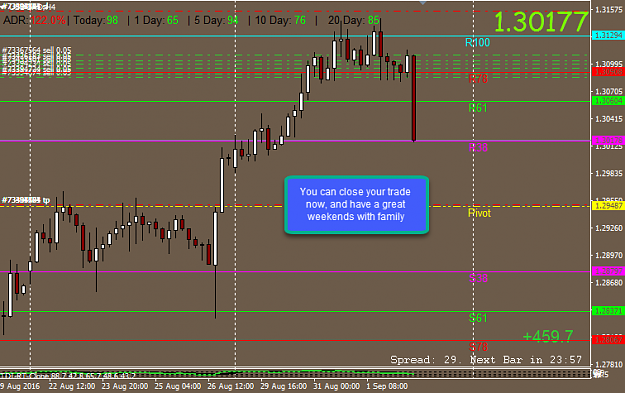Click the cyan 1.31294 price tag
Viewport: 625px width, 393px height.
[x=608, y=35]
